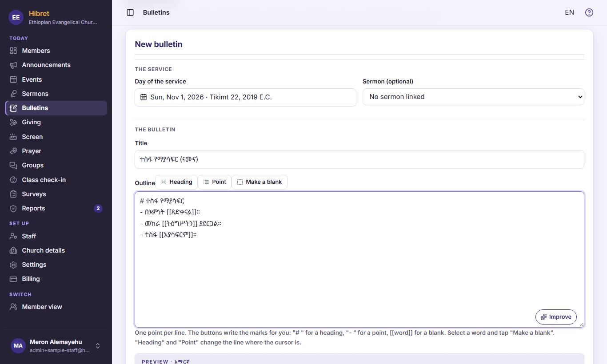The width and height of the screenshot is (607, 364).
Task: Click the Reports shield icon
Action: coord(13,208)
